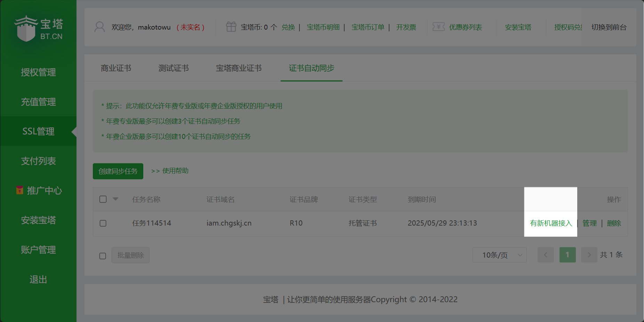Switch to the 测试证书 tab
This screenshot has width=644, height=322.
[x=173, y=68]
